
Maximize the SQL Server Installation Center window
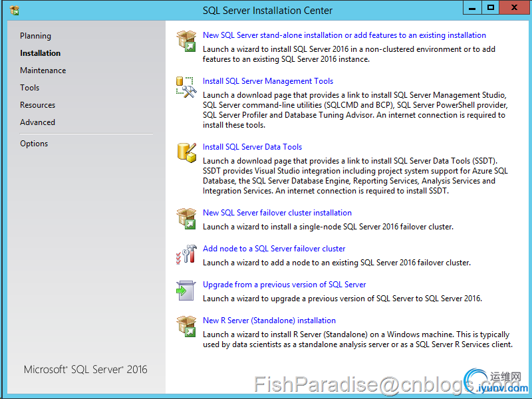pos(491,8)
